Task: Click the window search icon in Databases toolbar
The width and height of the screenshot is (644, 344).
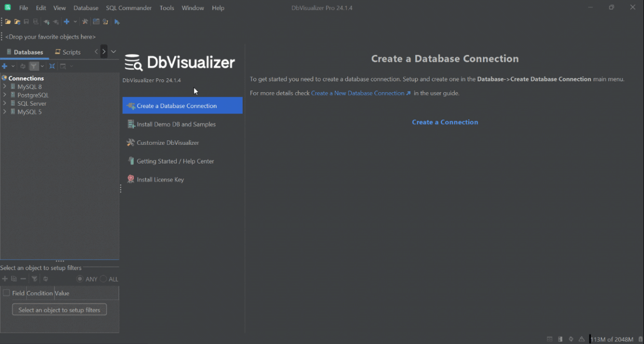Action: coord(63,66)
